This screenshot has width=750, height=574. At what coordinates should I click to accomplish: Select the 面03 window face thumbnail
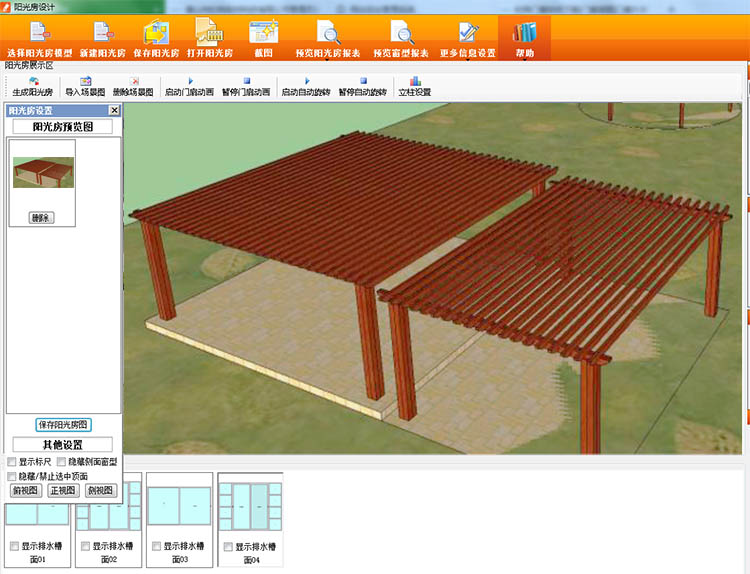pyautogui.click(x=179, y=506)
